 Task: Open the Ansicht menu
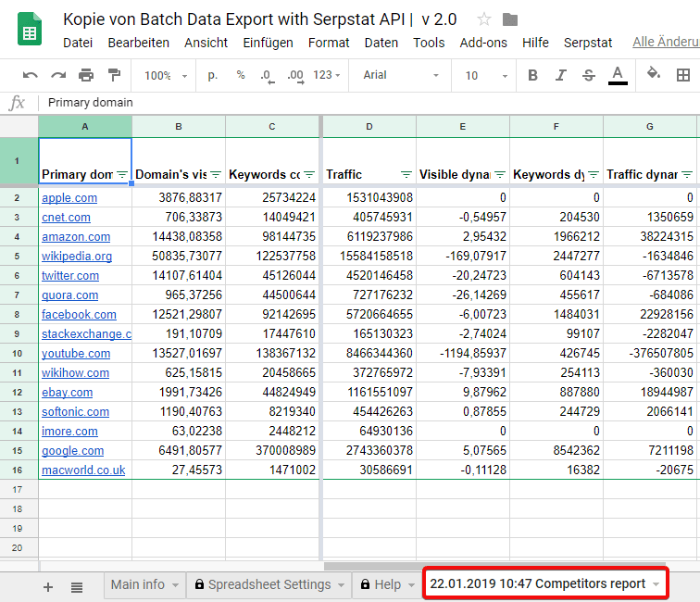click(206, 43)
